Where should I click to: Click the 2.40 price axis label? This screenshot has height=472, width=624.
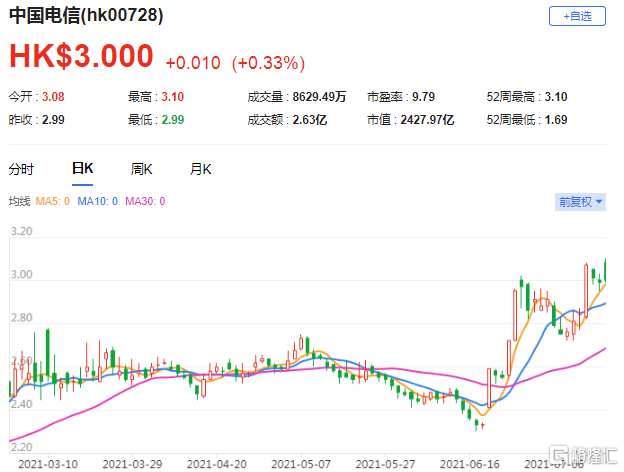click(21, 404)
